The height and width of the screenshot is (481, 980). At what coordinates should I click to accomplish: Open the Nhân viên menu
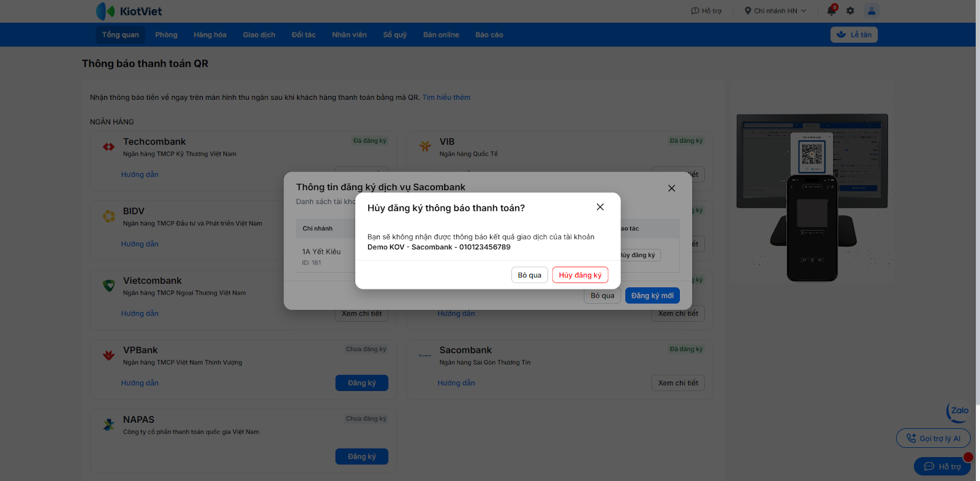[349, 35]
